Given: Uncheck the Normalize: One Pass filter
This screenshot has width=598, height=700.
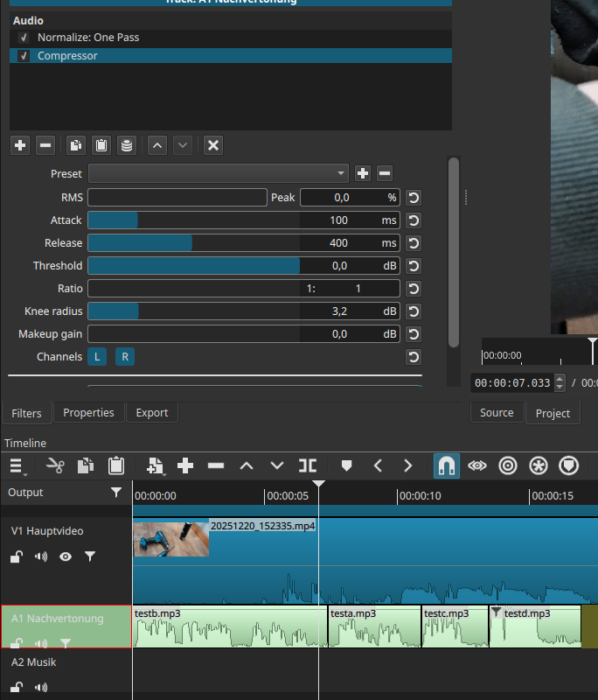Looking at the screenshot, I should 24,38.
